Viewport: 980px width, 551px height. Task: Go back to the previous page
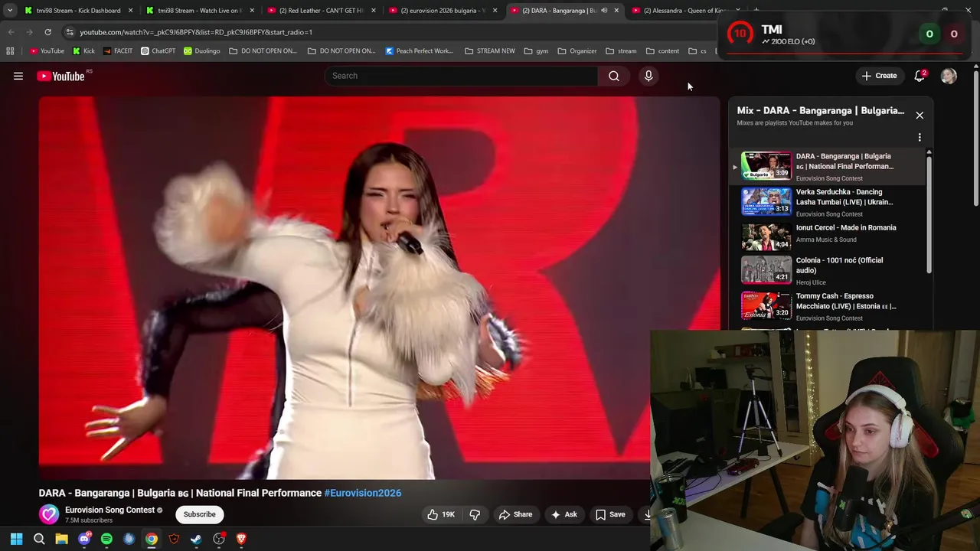click(x=11, y=32)
